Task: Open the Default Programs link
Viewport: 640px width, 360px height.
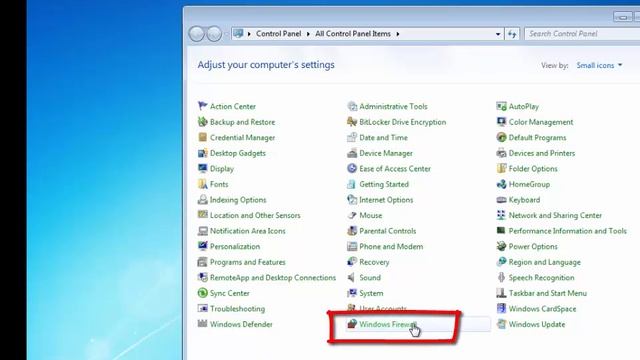Action: (537, 137)
